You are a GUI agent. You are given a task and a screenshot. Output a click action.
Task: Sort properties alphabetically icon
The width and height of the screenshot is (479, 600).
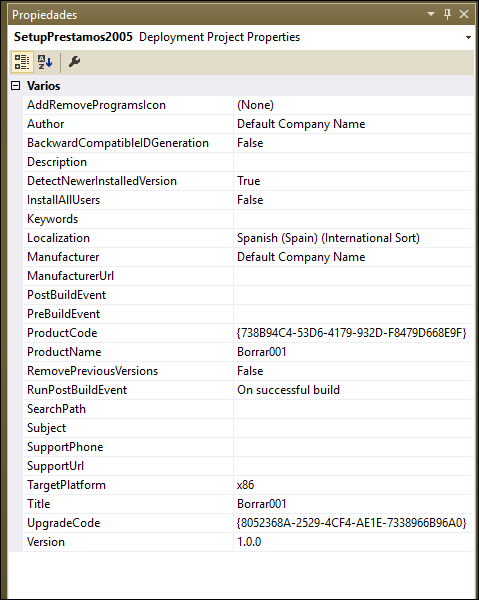tap(45, 62)
